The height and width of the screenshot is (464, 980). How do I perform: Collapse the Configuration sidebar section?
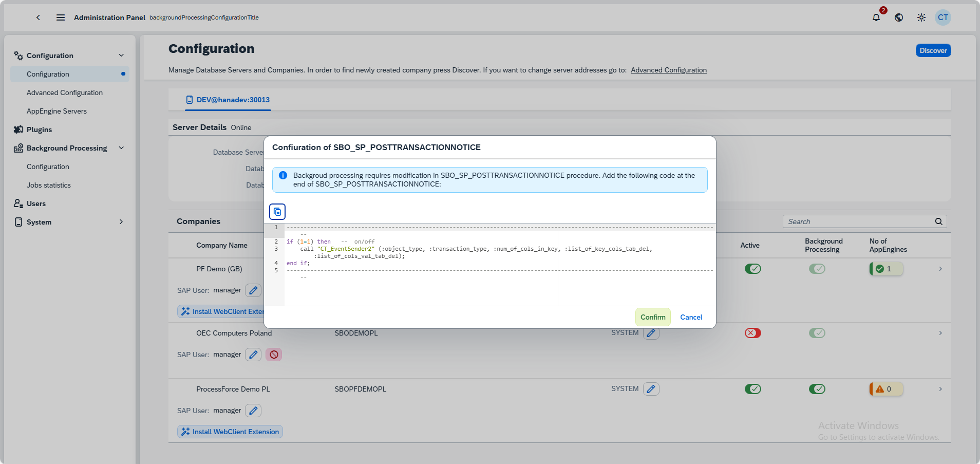[121, 55]
